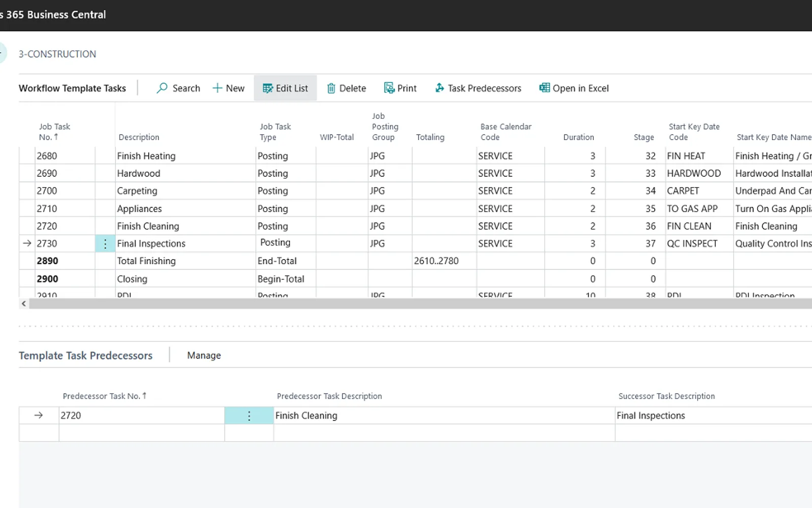The width and height of the screenshot is (812, 508).
Task: Click the New plus icon
Action: point(217,88)
